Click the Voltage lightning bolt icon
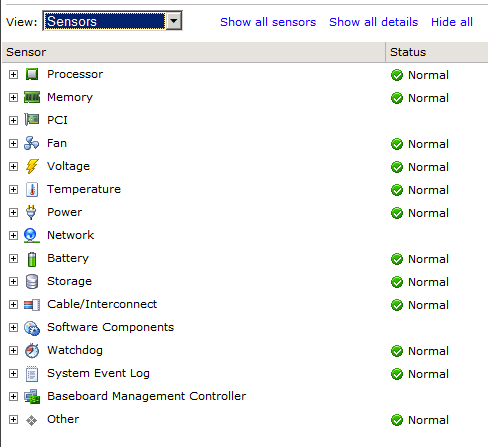This screenshot has height=447, width=488. pyautogui.click(x=32, y=166)
